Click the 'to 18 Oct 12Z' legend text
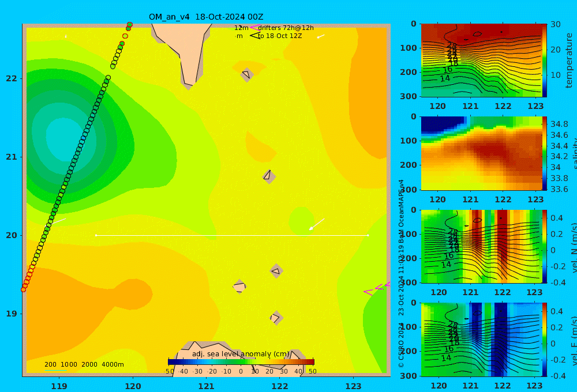The height and width of the screenshot is (392, 577). 280,36
